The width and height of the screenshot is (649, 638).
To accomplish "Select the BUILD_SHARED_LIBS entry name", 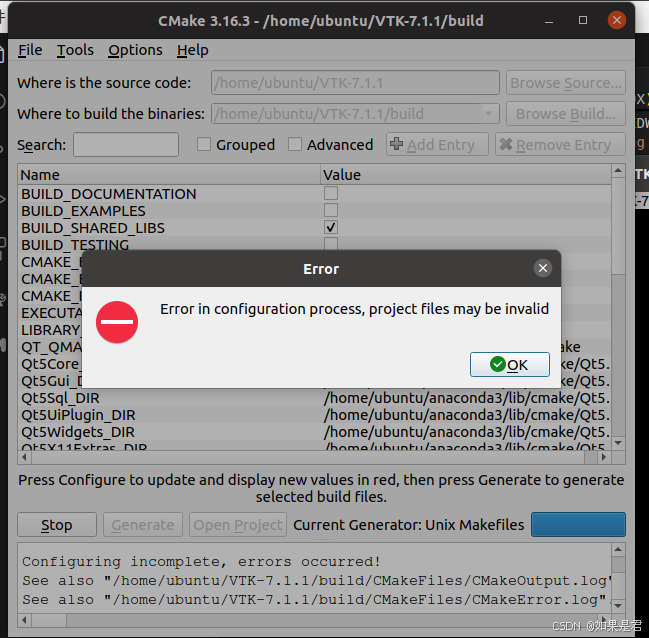I will coord(93,228).
